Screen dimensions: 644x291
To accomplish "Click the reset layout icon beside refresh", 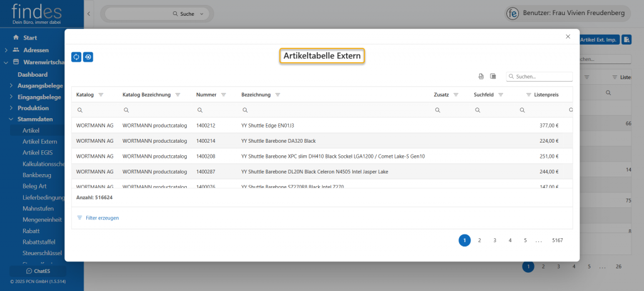I will pyautogui.click(x=88, y=57).
